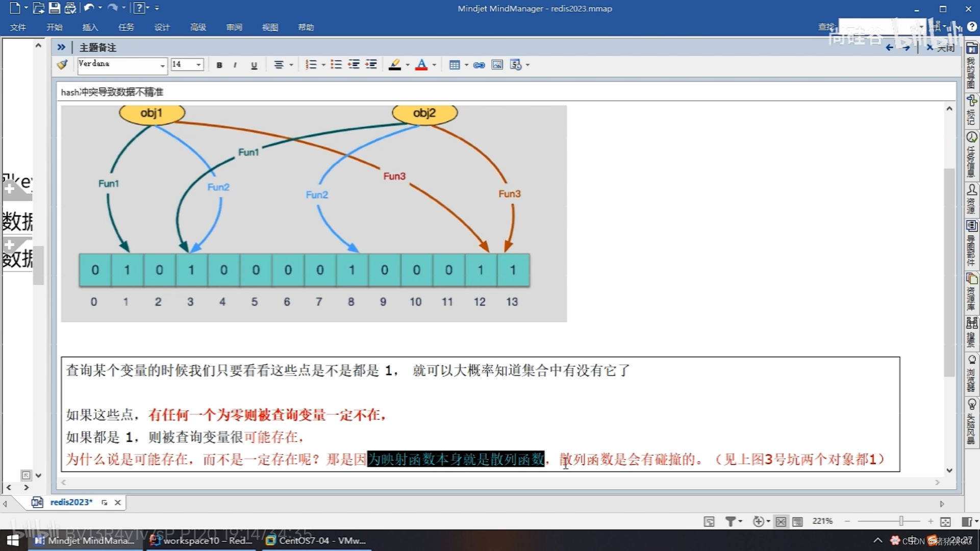Switch to map view in status bar

coord(781,521)
